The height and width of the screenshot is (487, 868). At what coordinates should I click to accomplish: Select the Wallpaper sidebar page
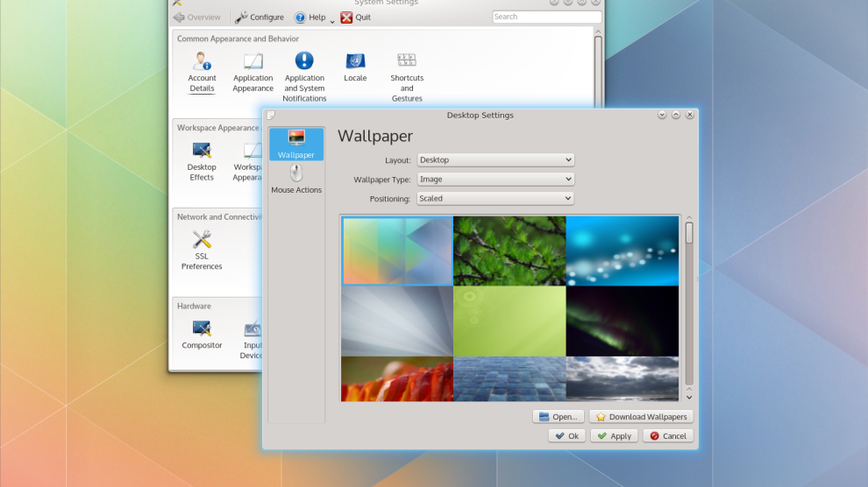(296, 144)
